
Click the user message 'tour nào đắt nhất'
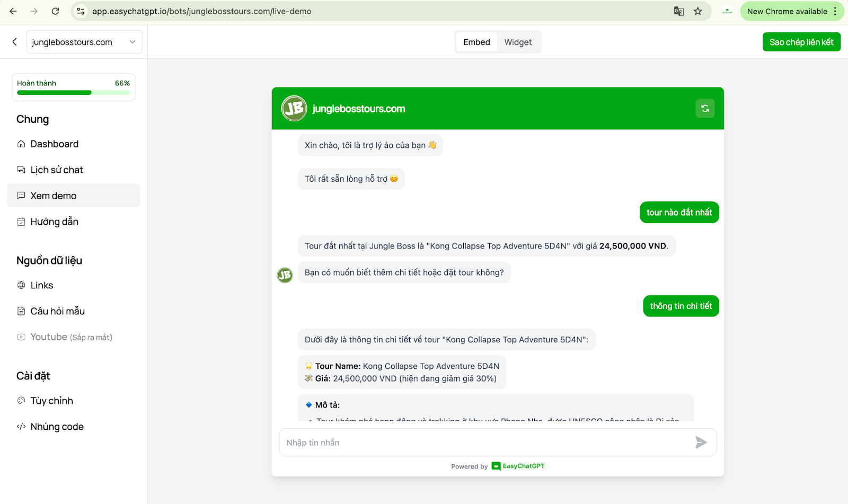click(679, 213)
